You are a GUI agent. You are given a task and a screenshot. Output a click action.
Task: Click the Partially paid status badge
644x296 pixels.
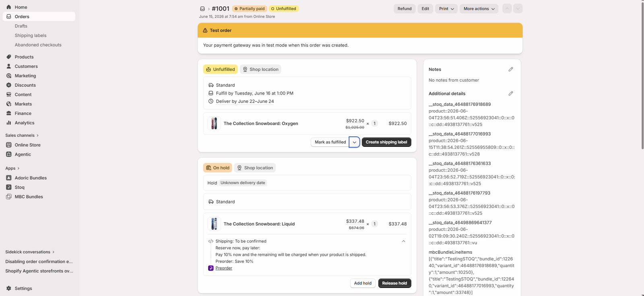[250, 9]
